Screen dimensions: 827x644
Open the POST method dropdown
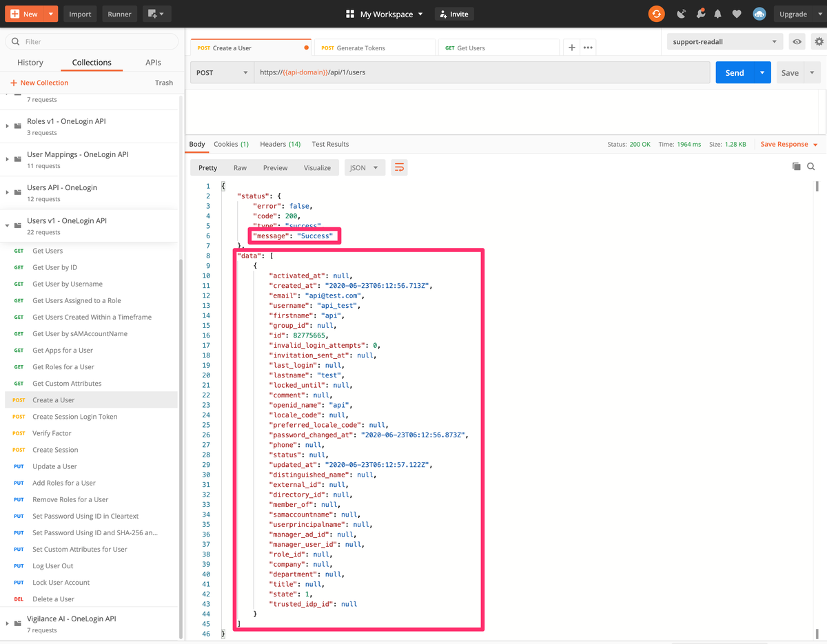pyautogui.click(x=222, y=72)
